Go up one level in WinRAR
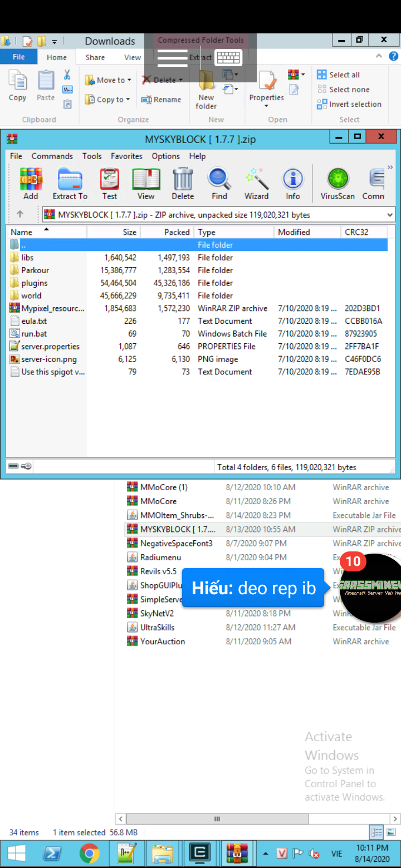 point(20,214)
